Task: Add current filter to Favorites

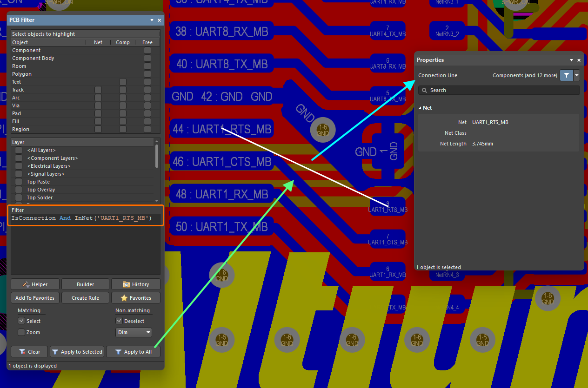Action: pyautogui.click(x=35, y=298)
